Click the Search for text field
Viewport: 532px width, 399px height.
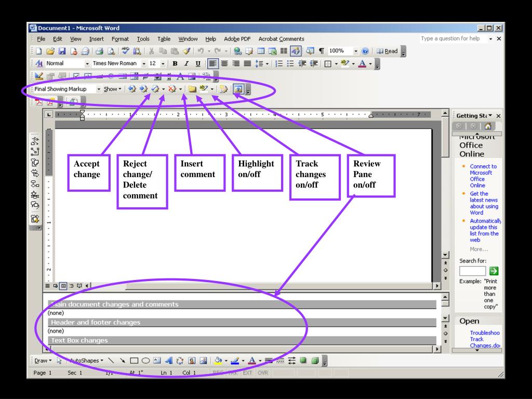click(472, 271)
